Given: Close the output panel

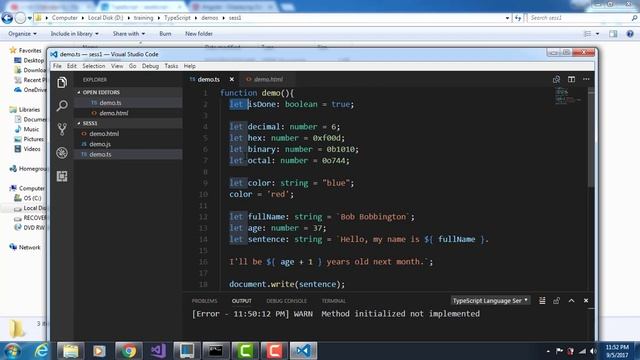Looking at the screenshot, I should click(586, 301).
